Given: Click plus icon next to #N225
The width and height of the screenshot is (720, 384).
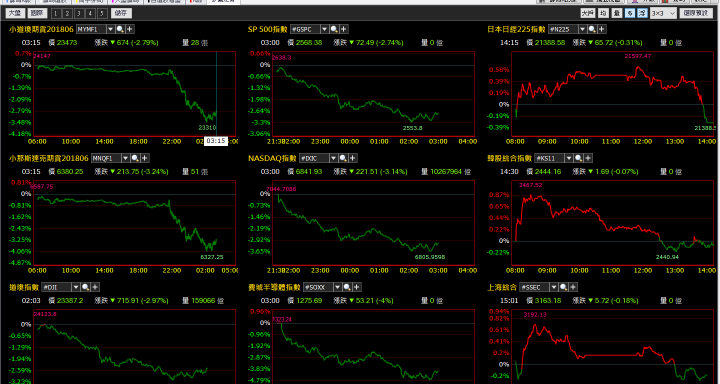Looking at the screenshot, I should coord(602,29).
